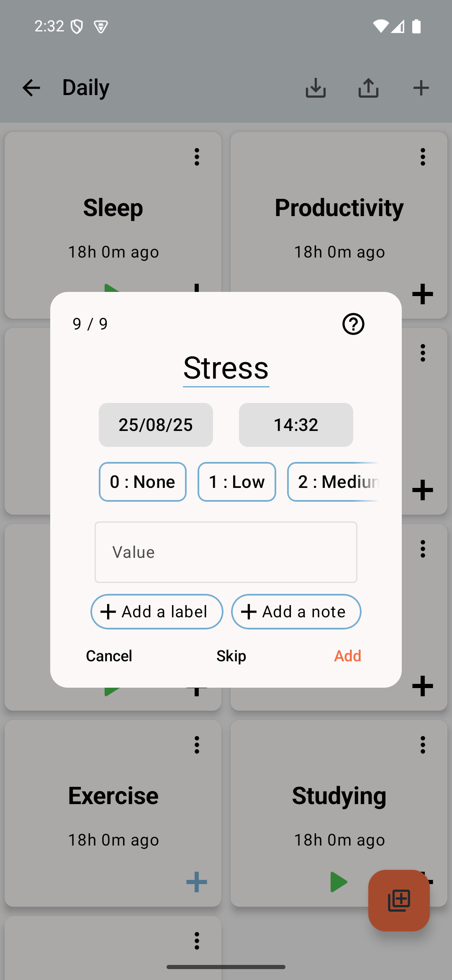This screenshot has width=452, height=980.
Task: Click the "Add a note" button
Action: click(296, 612)
